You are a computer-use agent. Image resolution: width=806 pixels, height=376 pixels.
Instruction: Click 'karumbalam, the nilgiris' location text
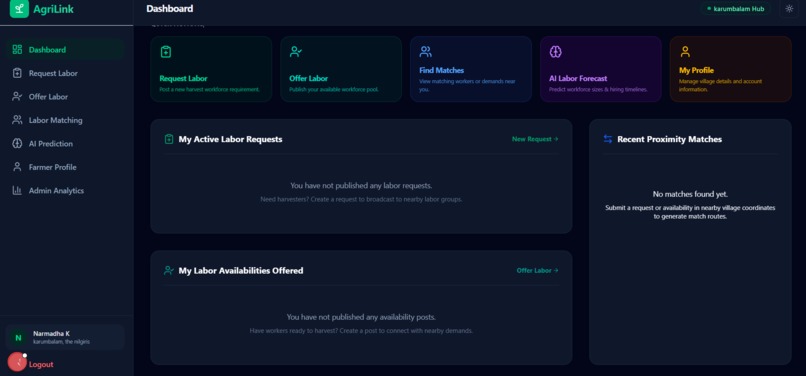pos(61,342)
